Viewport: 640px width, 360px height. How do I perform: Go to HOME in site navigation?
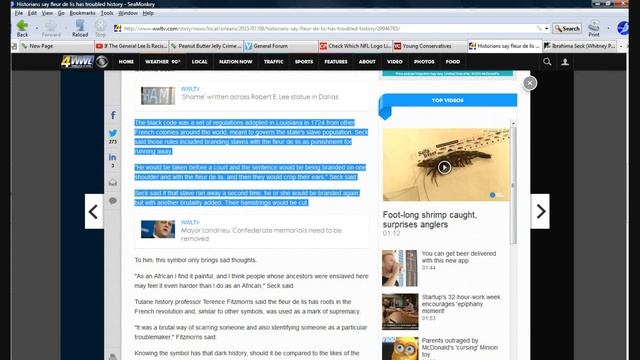tap(126, 62)
